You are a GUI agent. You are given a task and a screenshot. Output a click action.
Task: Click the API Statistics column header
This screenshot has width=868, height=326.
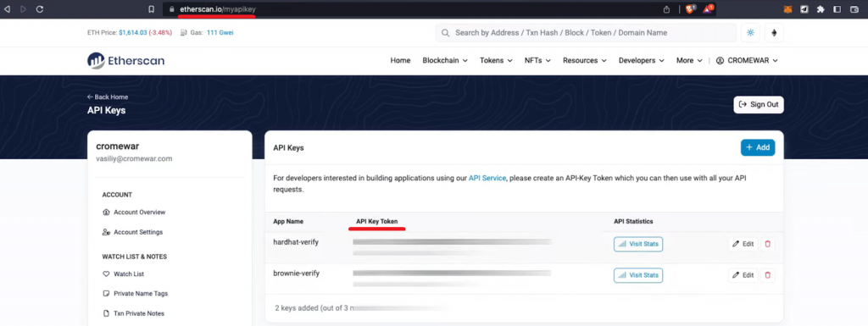point(633,221)
